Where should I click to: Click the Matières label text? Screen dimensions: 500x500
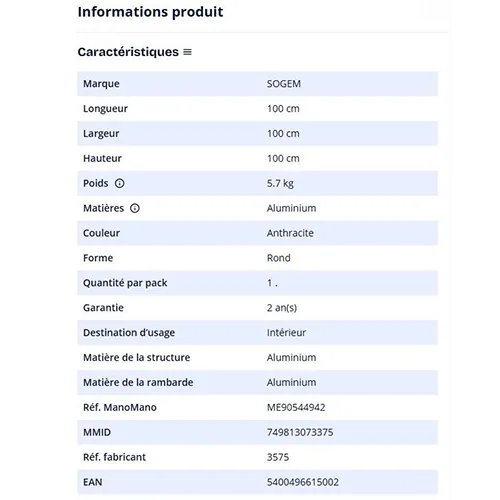(103, 208)
